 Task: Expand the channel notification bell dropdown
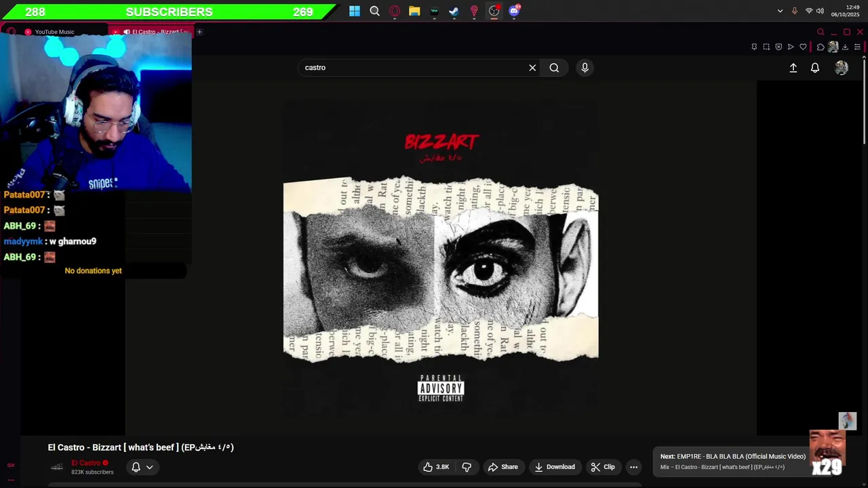[142, 467]
